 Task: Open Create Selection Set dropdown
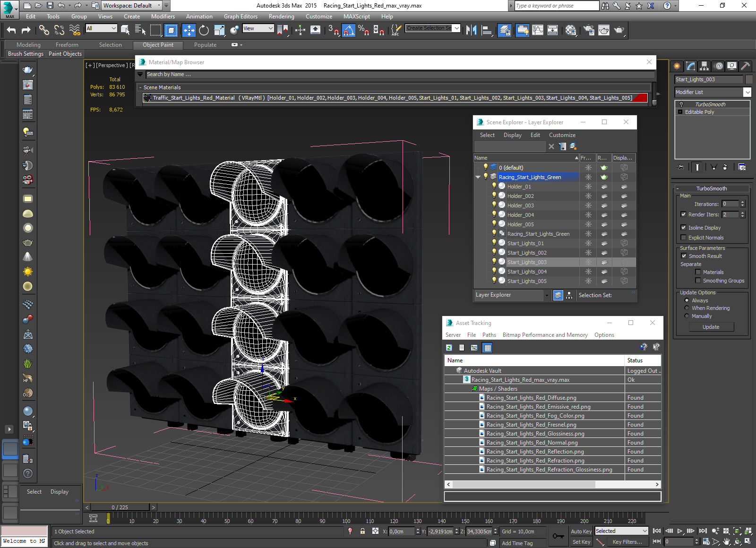click(x=456, y=28)
